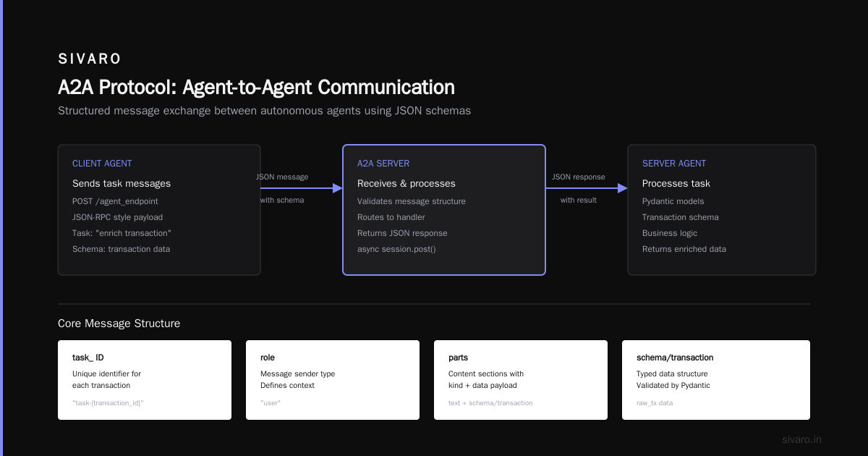
Task: Select 'Routes to handler' line
Action: (391, 217)
